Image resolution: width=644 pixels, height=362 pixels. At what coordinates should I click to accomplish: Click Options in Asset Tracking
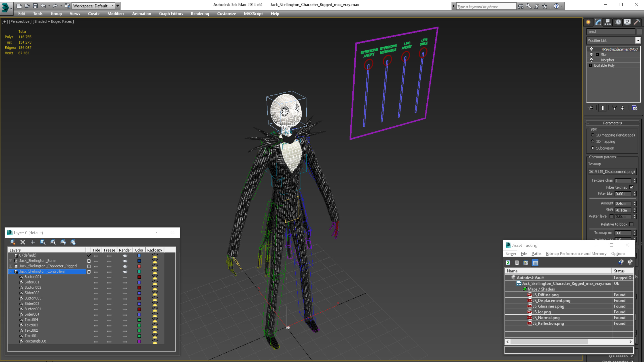tap(618, 254)
